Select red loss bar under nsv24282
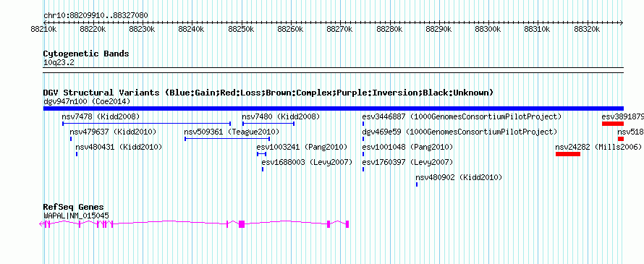The image size is (644, 264). [568, 154]
